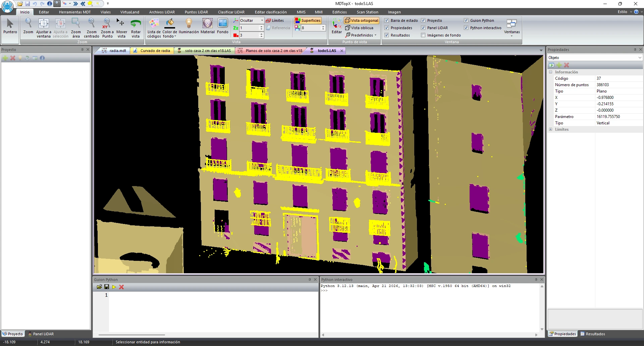Activate the Rotar vista tool
The image size is (644, 346).
tap(136, 28)
